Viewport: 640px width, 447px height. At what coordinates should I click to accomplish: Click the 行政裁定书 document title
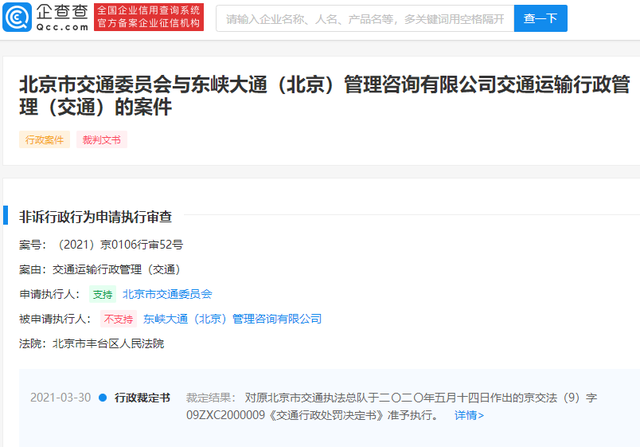(x=142, y=398)
